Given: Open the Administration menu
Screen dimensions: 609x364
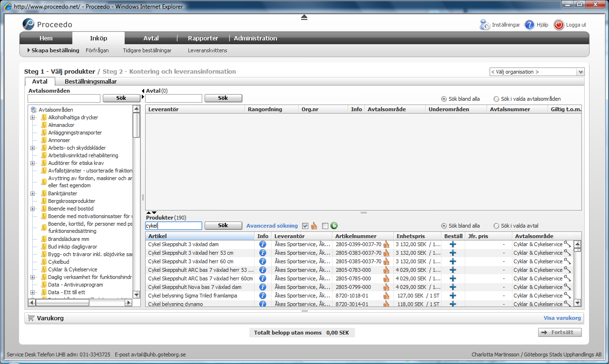Looking at the screenshot, I should pos(255,38).
